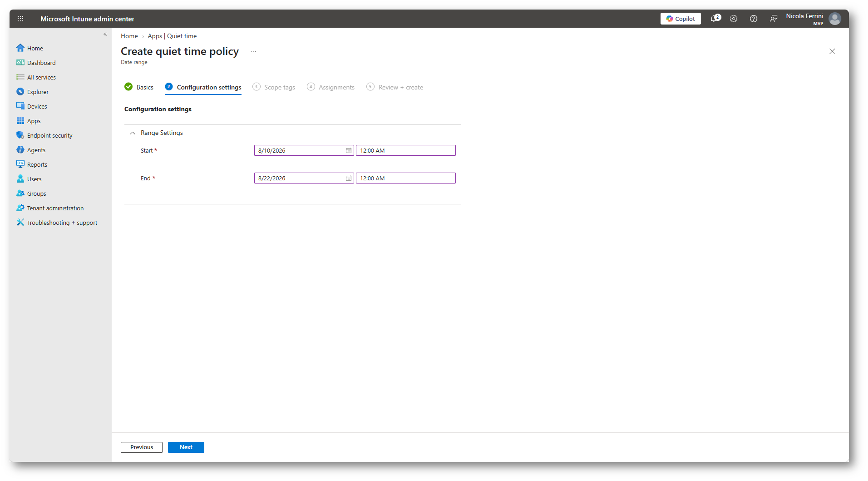Open the End date calendar picker icon
This screenshot has width=868, height=481.
349,178
